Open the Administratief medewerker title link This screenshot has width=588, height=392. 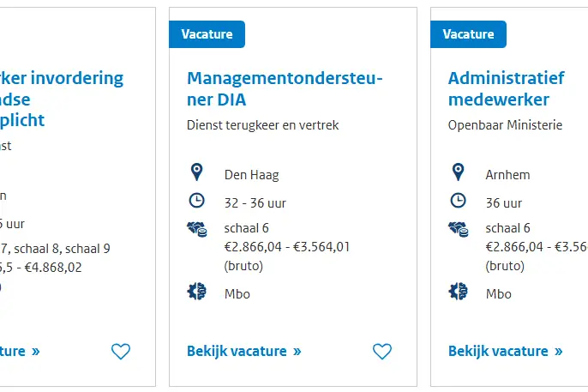coord(507,89)
